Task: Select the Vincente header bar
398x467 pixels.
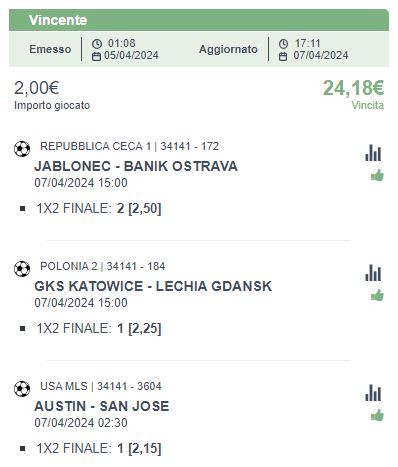Action: point(199,20)
